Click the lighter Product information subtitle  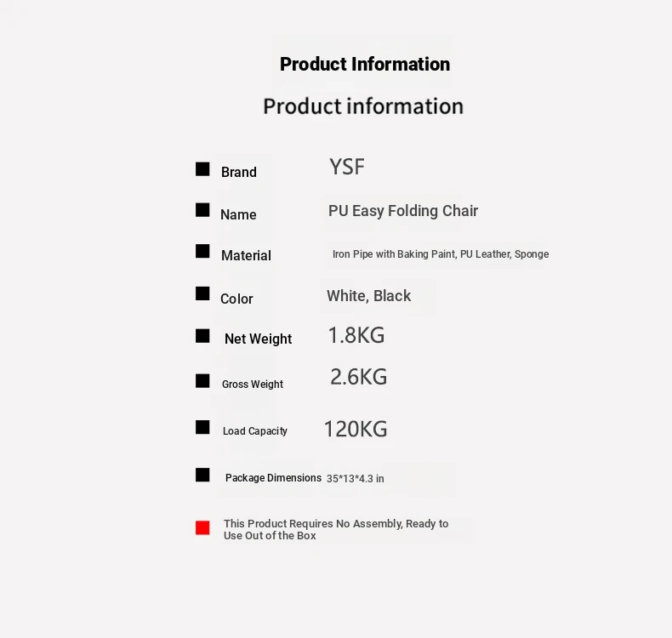click(363, 106)
